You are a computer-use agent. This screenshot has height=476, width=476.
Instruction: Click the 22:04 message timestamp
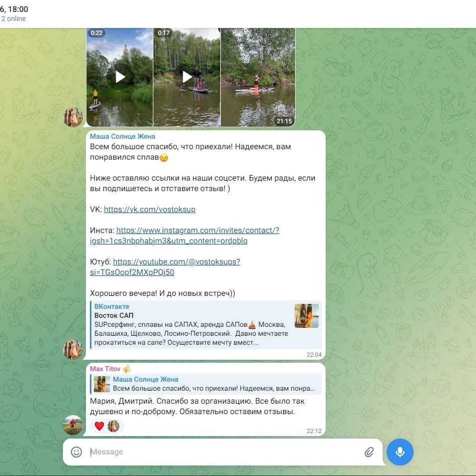tap(314, 355)
